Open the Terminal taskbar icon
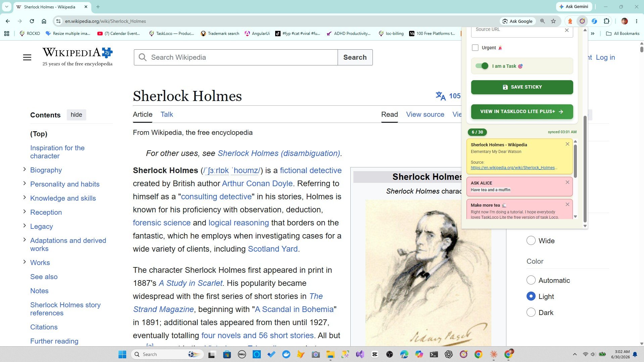644x362 pixels. pos(434,354)
